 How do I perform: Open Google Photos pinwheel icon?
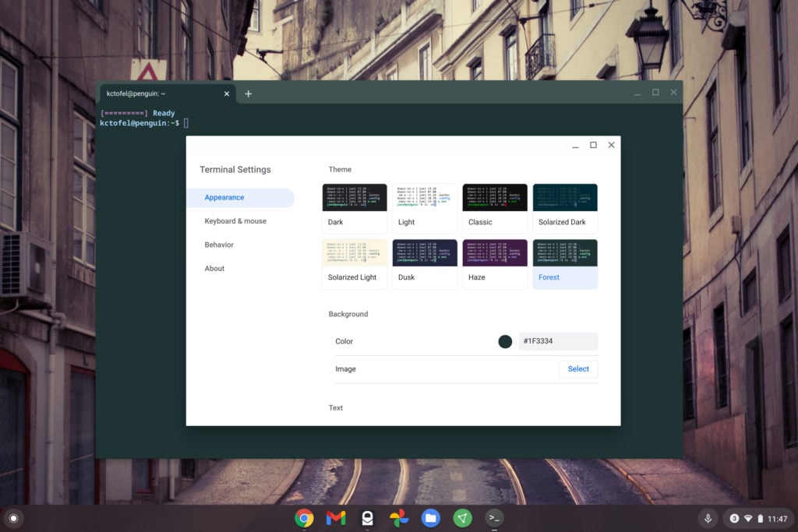point(399,518)
